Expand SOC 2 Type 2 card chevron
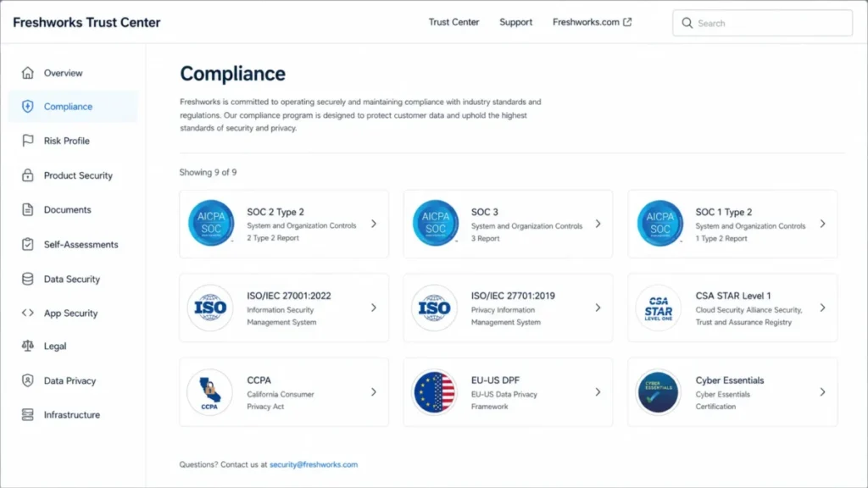 [374, 224]
